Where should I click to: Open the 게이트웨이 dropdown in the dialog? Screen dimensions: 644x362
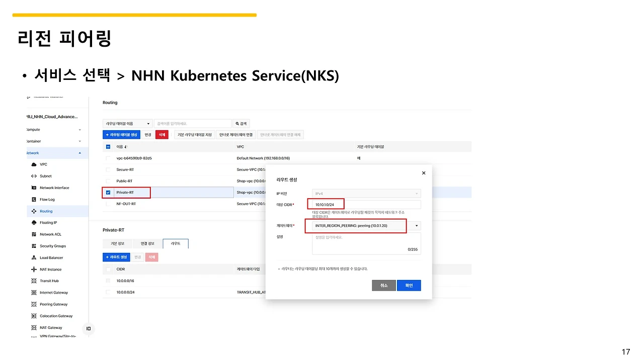pyautogui.click(x=366, y=226)
